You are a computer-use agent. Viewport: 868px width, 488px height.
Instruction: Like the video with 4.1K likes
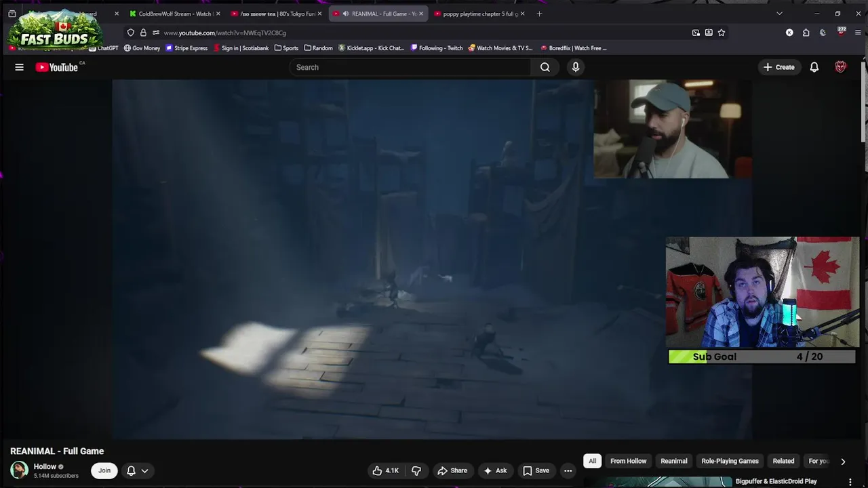(385, 470)
